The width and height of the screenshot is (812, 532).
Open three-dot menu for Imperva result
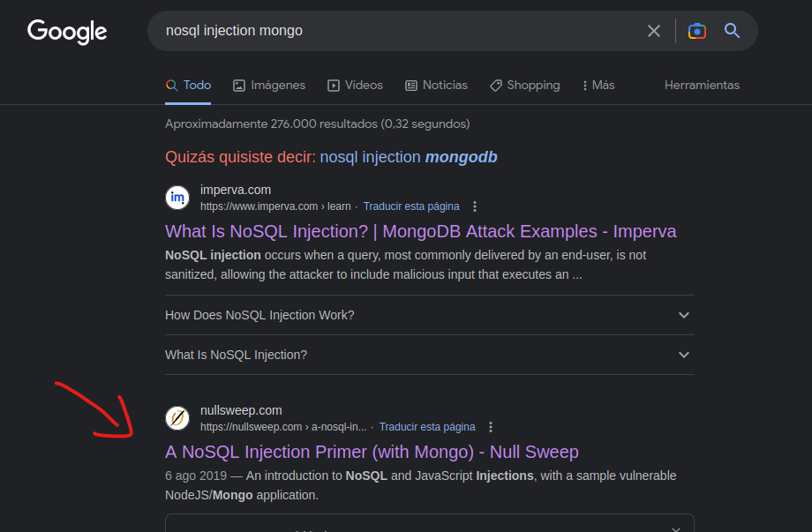(x=474, y=206)
